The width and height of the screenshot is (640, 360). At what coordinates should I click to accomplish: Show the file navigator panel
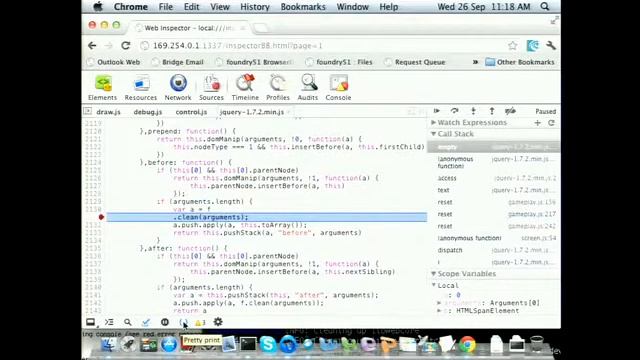(x=87, y=111)
